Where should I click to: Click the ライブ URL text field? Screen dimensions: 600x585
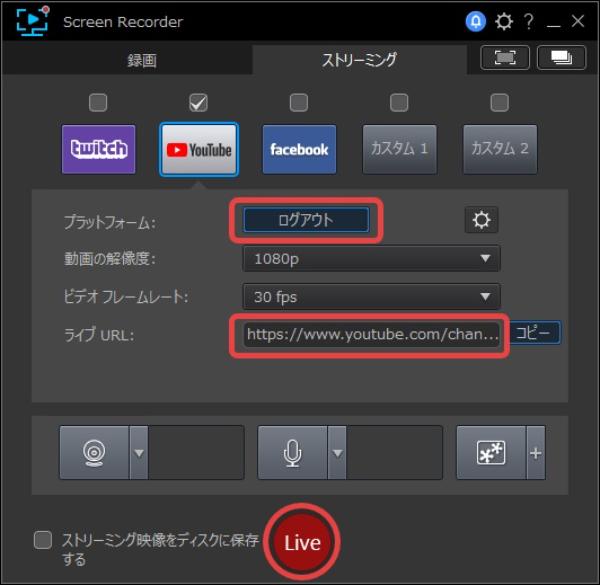pyautogui.click(x=371, y=335)
